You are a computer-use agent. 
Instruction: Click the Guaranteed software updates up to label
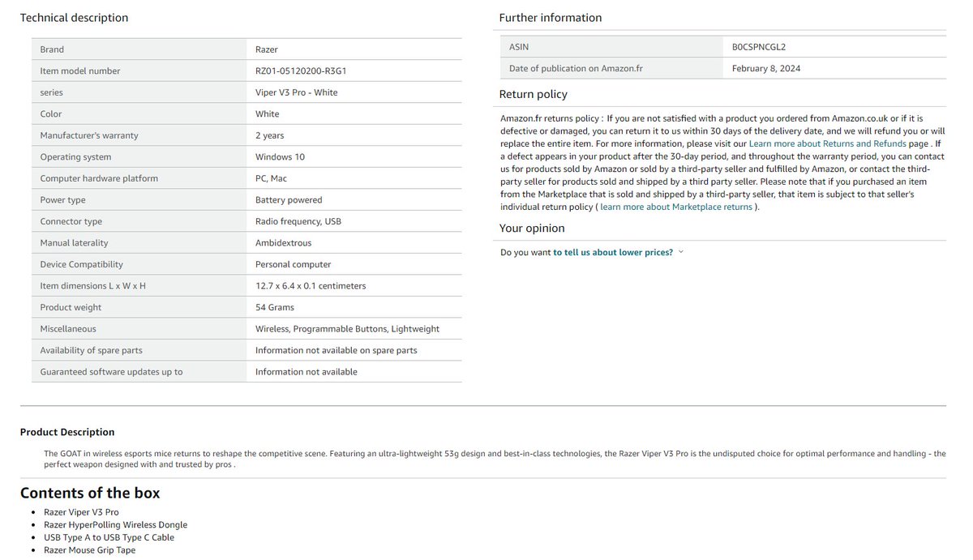pos(112,371)
